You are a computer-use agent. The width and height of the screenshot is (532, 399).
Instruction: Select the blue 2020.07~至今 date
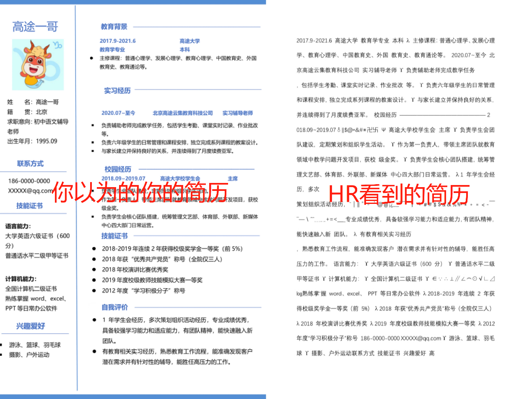point(118,113)
